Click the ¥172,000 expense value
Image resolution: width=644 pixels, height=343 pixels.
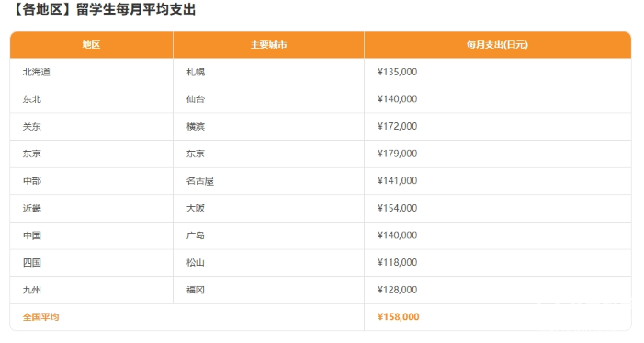point(397,126)
